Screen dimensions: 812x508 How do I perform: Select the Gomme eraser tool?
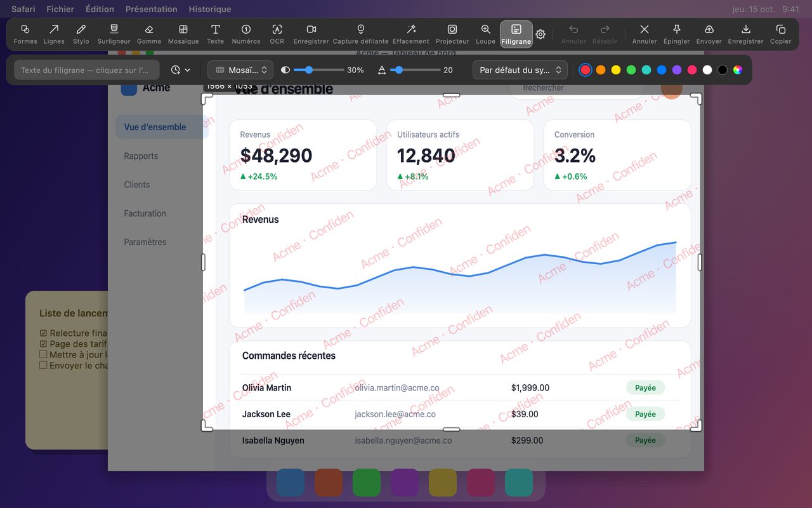pos(149,34)
